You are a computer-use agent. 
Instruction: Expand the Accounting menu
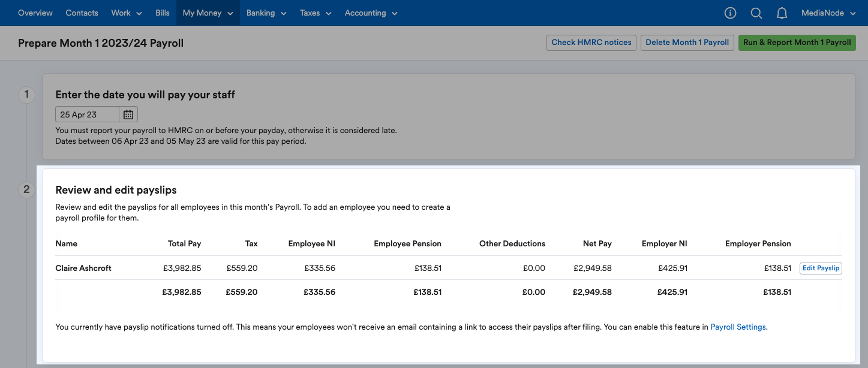[x=371, y=13]
